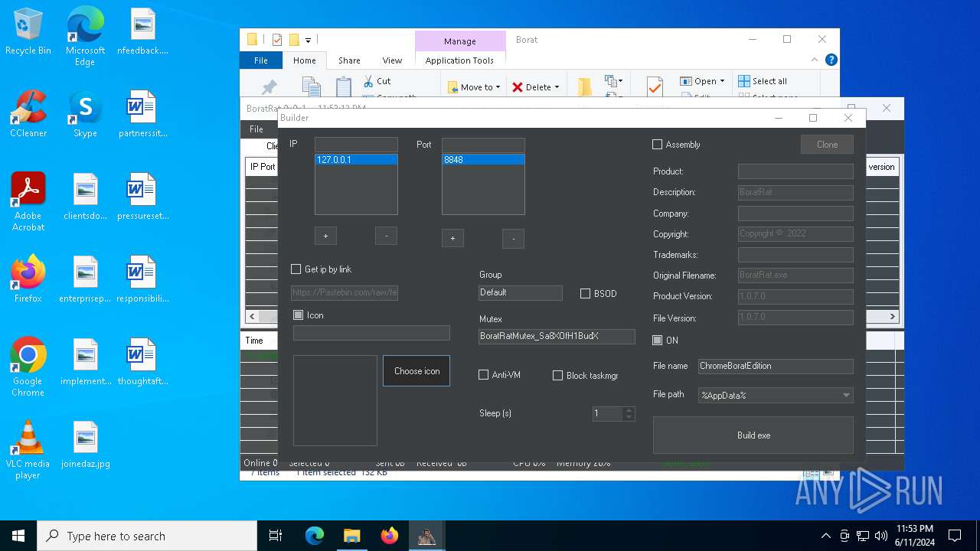Increase the Sleep seconds value

tap(629, 409)
